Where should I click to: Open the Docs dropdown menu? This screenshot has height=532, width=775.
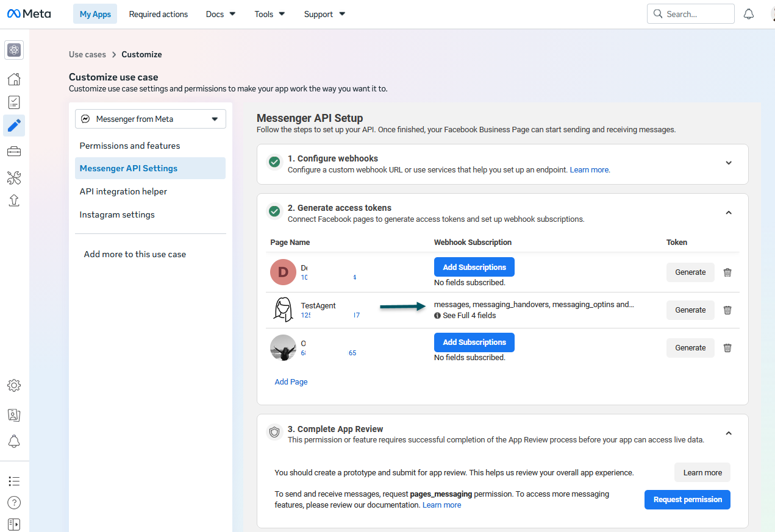point(221,14)
